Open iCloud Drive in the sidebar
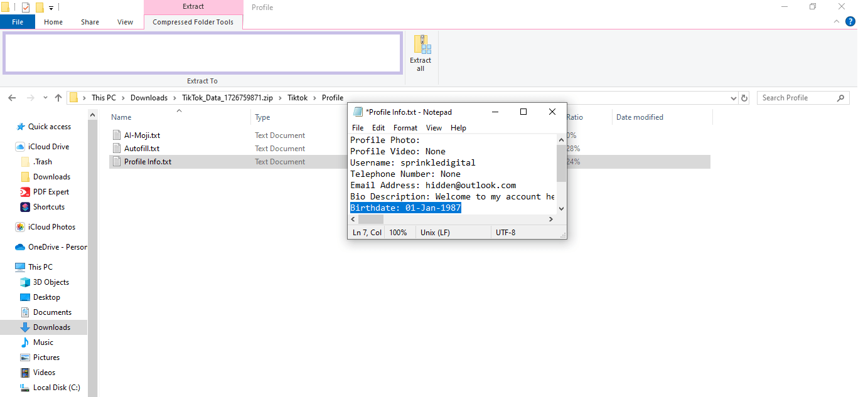 [x=48, y=147]
